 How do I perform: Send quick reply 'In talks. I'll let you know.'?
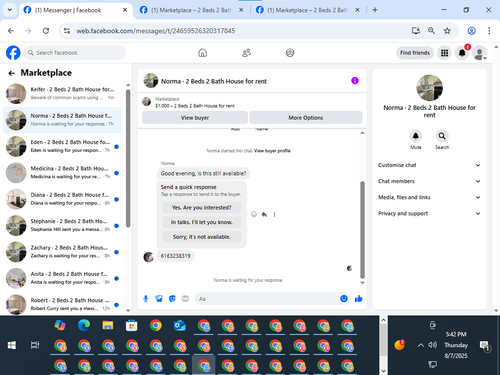pyautogui.click(x=202, y=222)
